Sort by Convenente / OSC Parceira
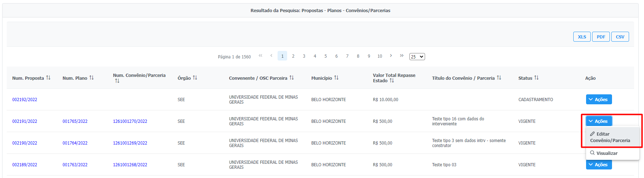Image resolution: width=644 pixels, height=178 pixels. point(292,78)
